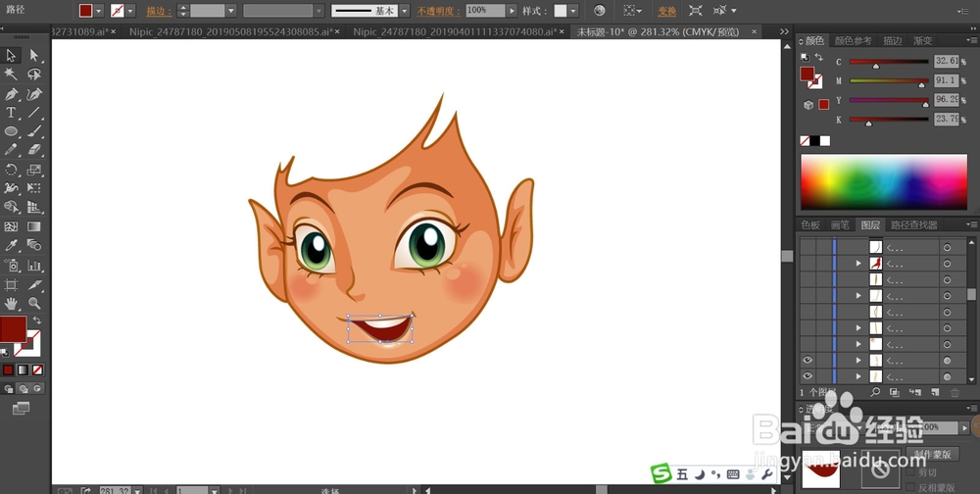Click the Locate Object magnifier in Layers panel
The width and height of the screenshot is (980, 494).
(875, 392)
